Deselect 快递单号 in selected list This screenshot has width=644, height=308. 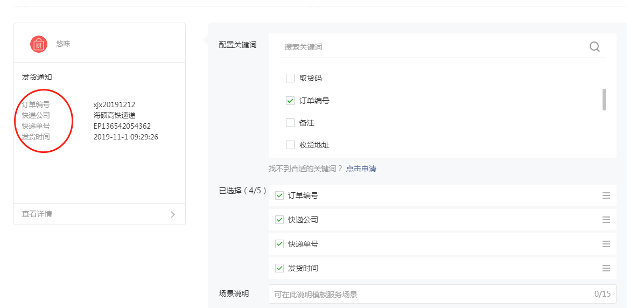[x=279, y=244]
